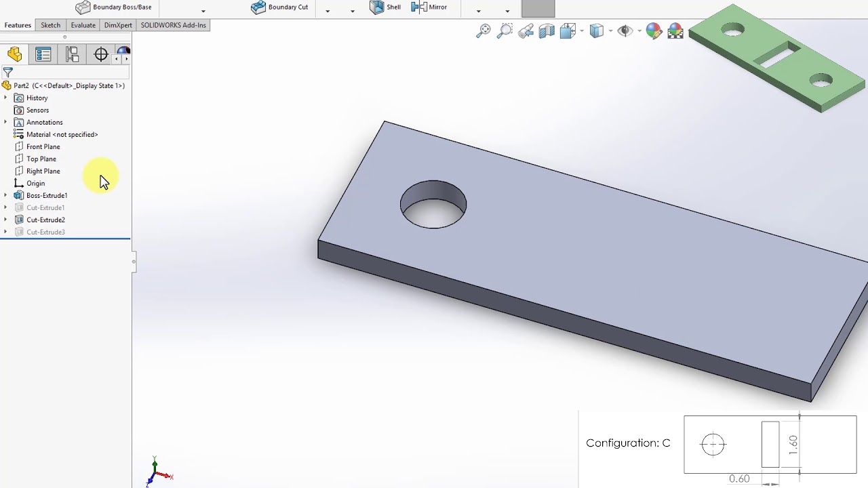The image size is (868, 488).
Task: Open the DimXpertManager crosshair tab
Action: tap(100, 54)
